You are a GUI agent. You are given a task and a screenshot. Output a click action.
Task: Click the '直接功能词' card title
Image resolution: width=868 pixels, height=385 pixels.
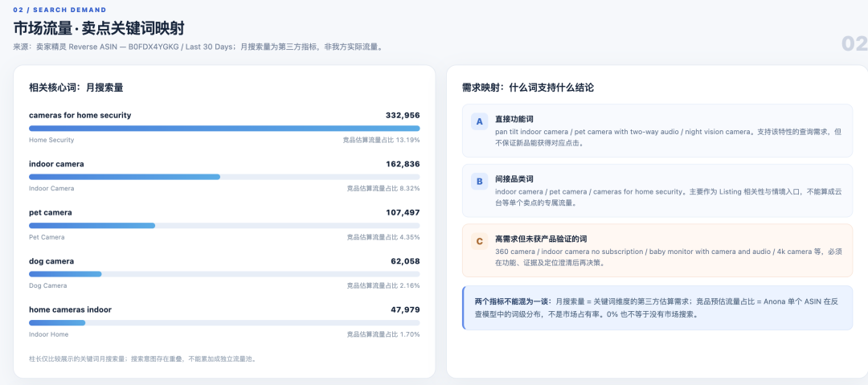pos(514,119)
